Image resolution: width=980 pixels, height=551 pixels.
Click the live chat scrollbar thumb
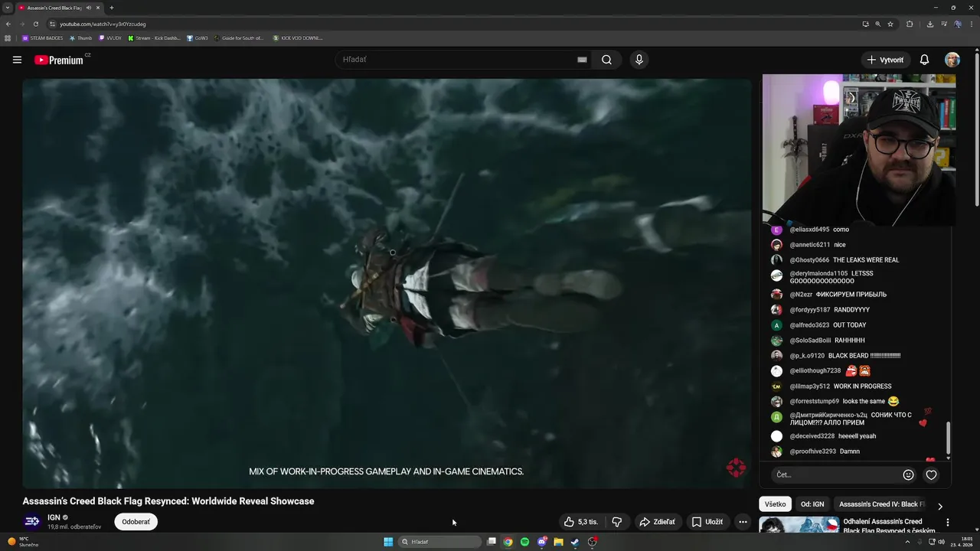[x=948, y=438]
